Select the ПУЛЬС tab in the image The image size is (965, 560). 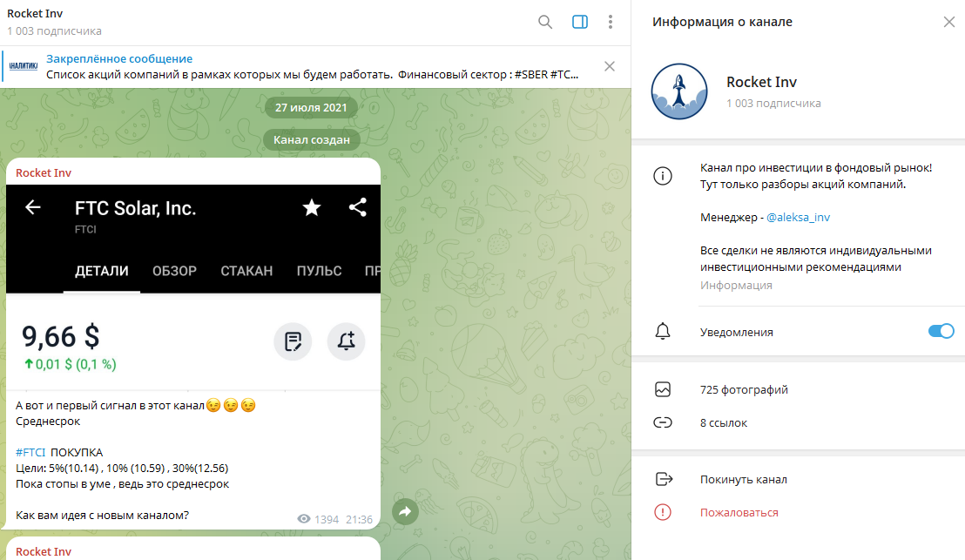tap(319, 271)
